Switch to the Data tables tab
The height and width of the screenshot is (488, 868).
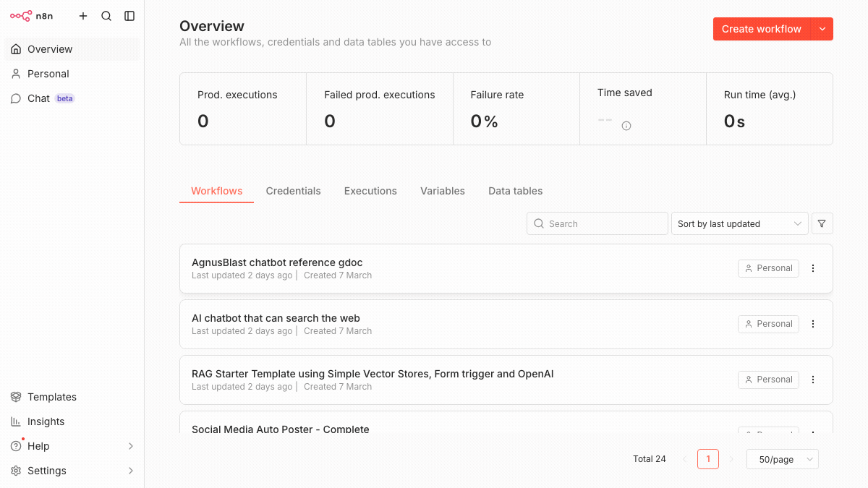(x=515, y=191)
